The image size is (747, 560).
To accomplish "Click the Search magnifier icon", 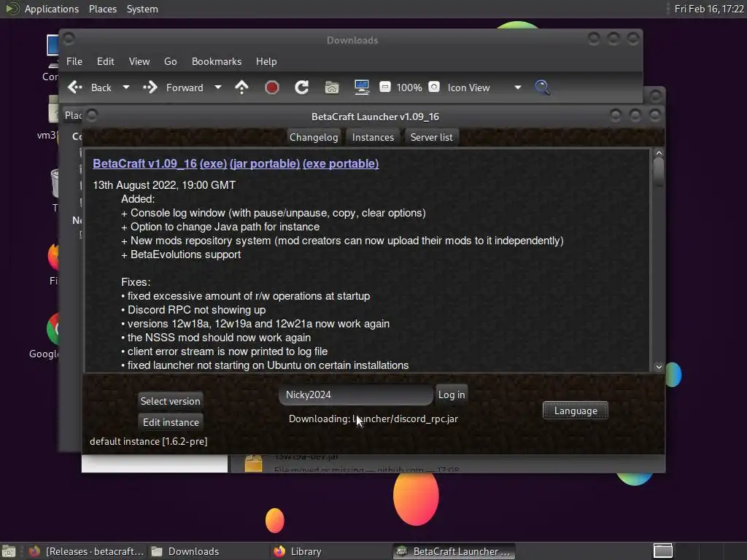I will [542, 87].
